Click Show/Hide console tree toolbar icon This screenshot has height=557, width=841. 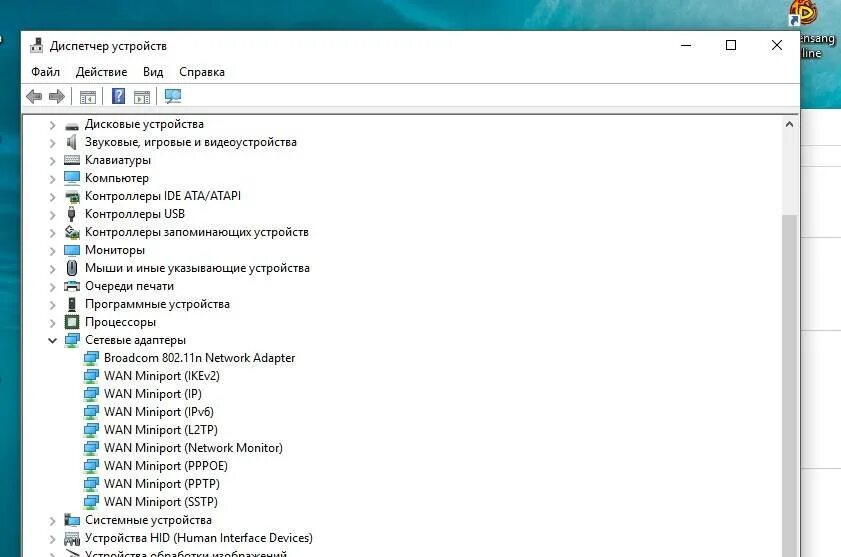click(x=87, y=97)
